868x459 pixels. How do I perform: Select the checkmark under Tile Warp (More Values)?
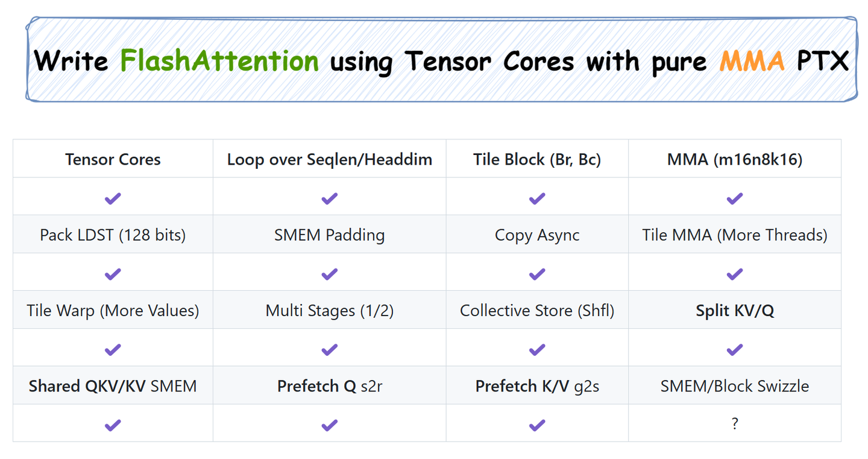tap(113, 350)
